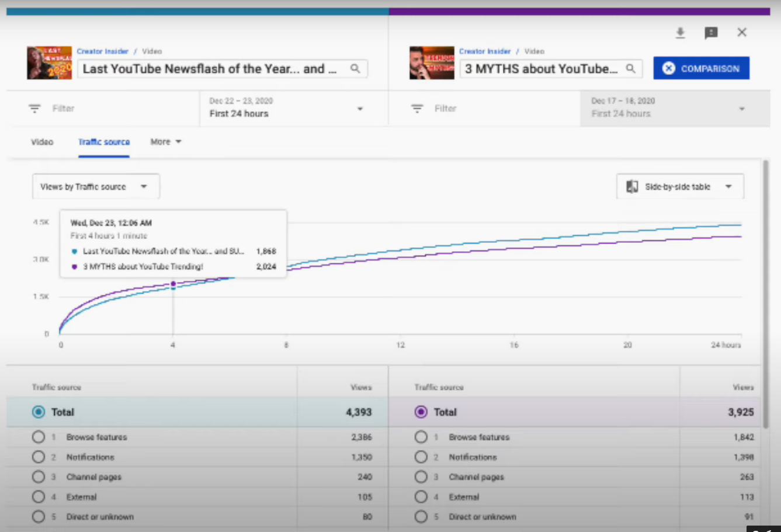Click the side-by-side table layout icon
This screenshot has height=532, width=781.
pyautogui.click(x=633, y=186)
